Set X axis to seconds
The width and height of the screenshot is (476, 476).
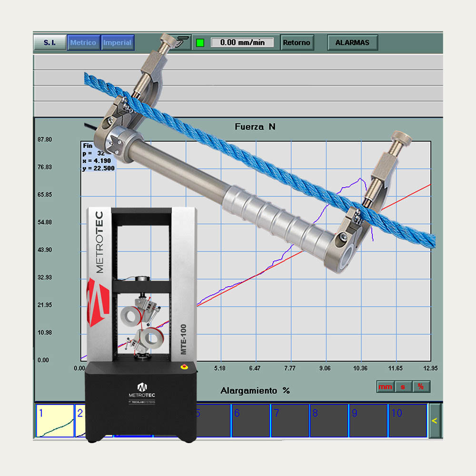403,387
